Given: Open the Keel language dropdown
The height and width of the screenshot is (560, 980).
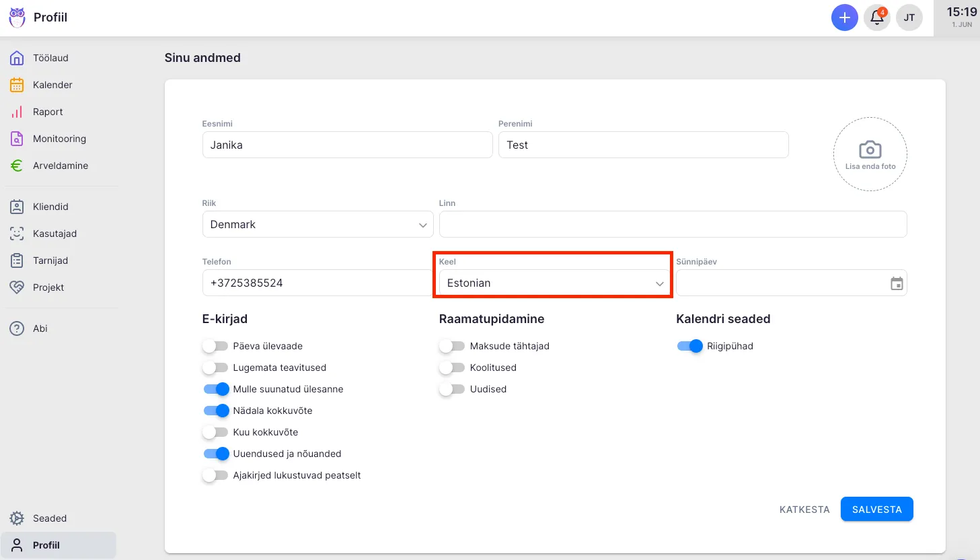Looking at the screenshot, I should [553, 283].
